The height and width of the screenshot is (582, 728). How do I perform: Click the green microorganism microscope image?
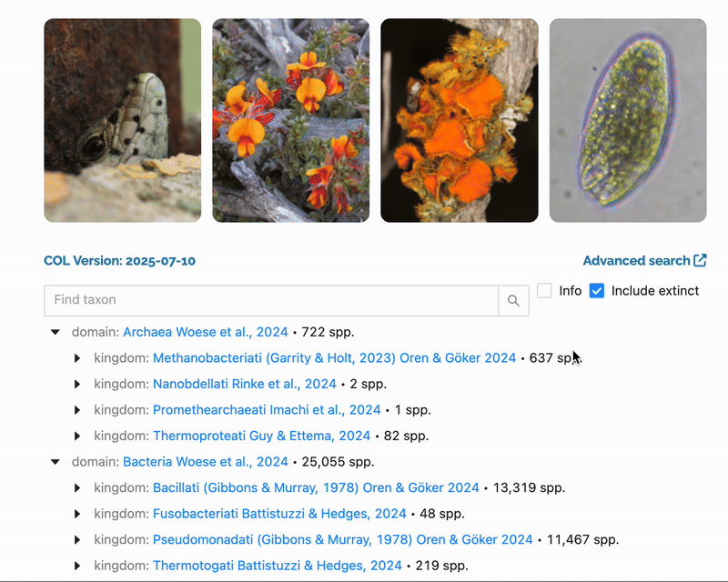coord(628,120)
